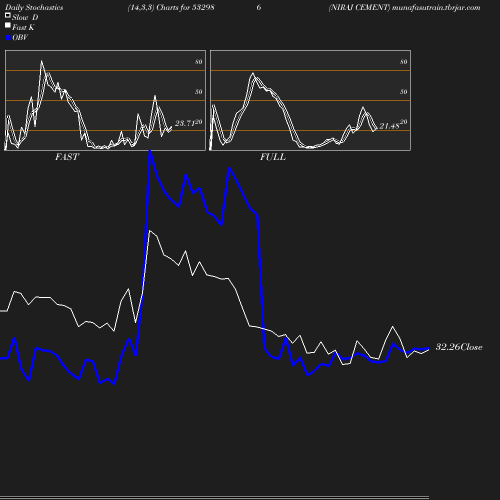Click the 23.71 value in FAST chart
This screenshot has width=500, height=500.
185,123
